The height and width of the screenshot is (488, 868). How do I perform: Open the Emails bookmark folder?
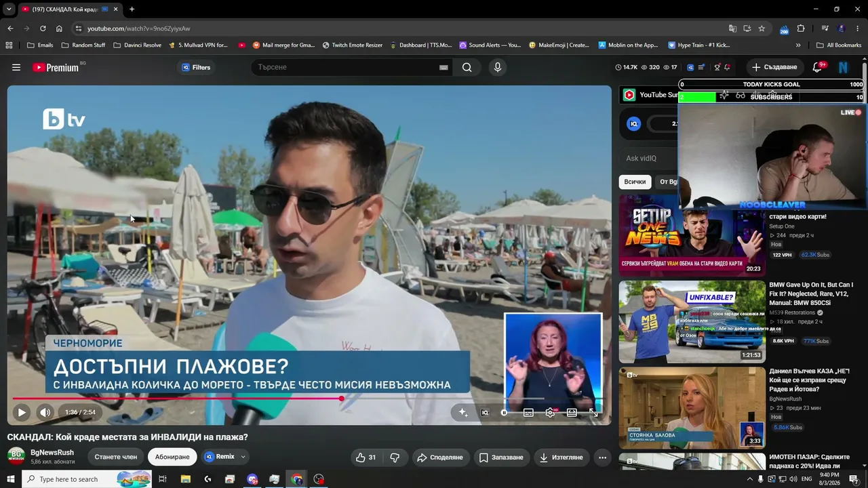coord(40,45)
